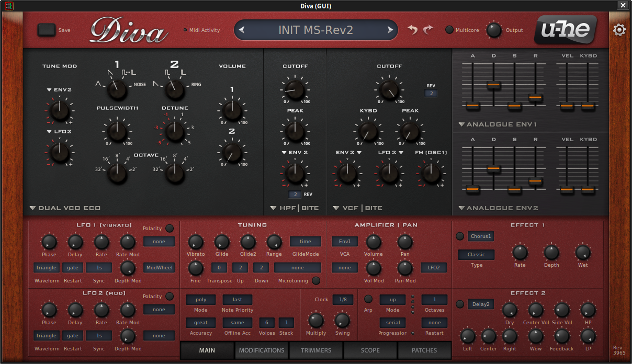Open the ModWheel depth mod source selector
This screenshot has height=364, width=632.
[159, 268]
